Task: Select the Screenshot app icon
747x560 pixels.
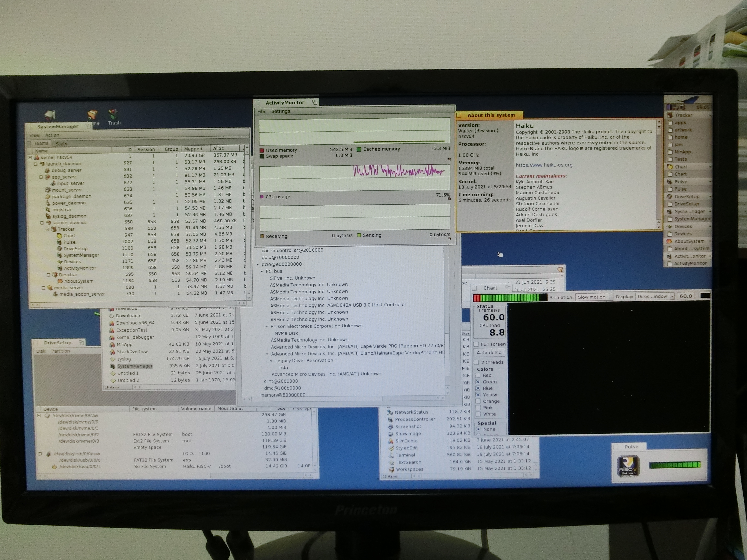Action: 391,427
